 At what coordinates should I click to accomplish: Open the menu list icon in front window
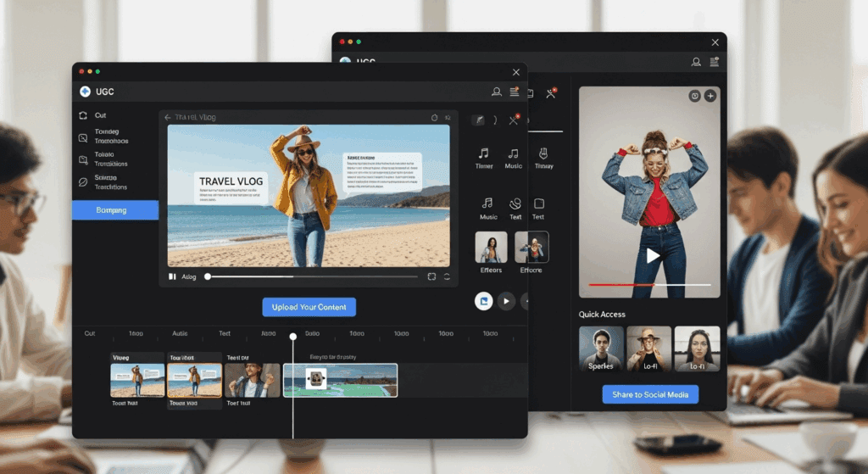pyautogui.click(x=515, y=92)
